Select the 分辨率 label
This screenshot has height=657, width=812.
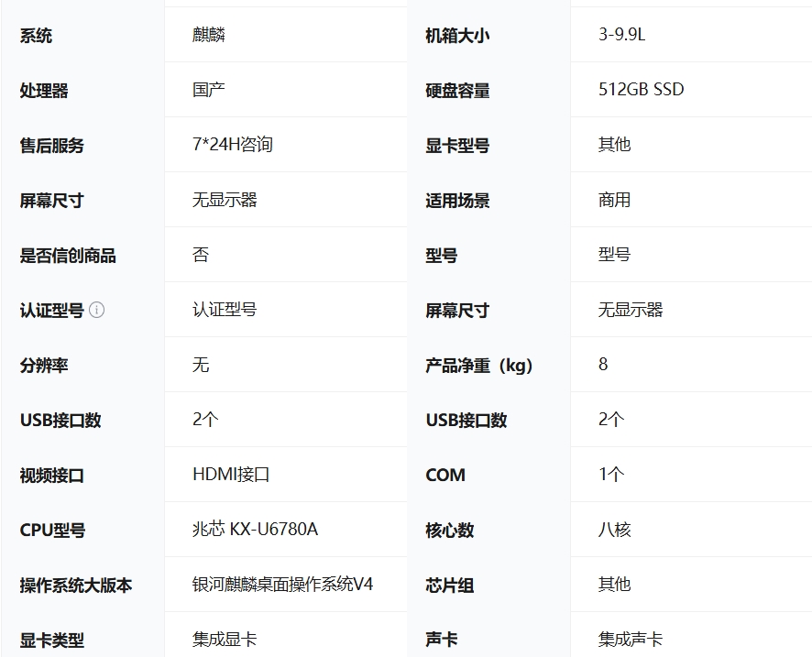[x=44, y=365]
